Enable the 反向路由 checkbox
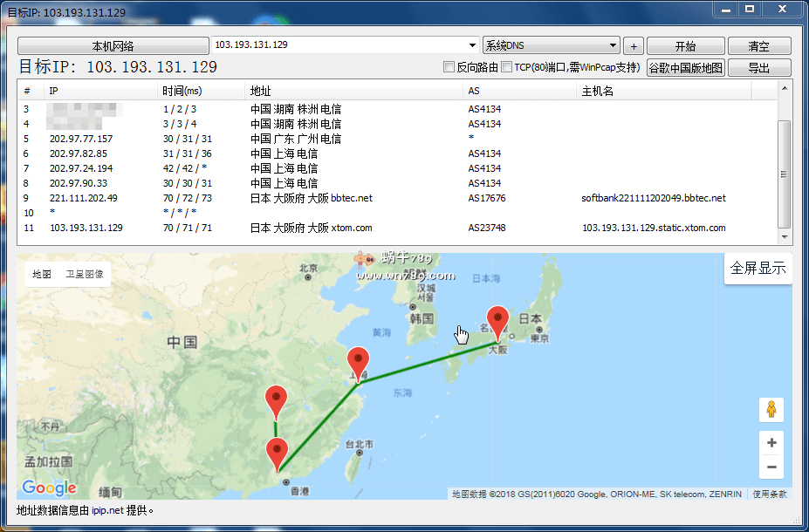 (449, 67)
